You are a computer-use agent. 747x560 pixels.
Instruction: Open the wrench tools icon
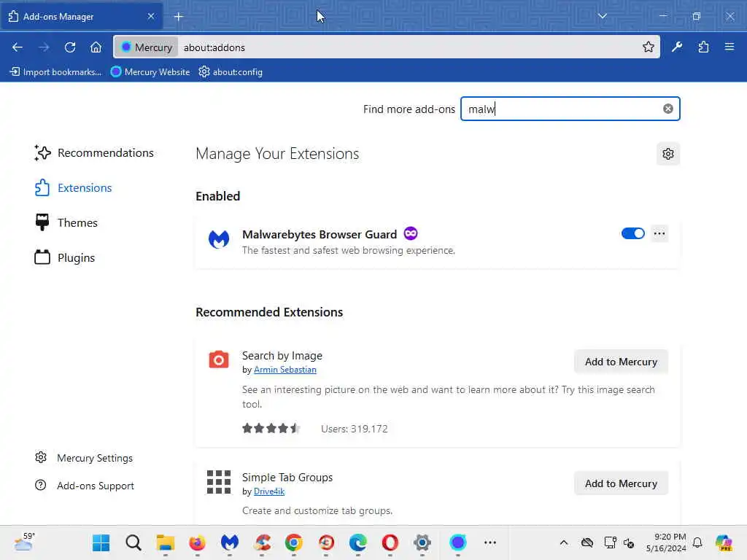[676, 47]
